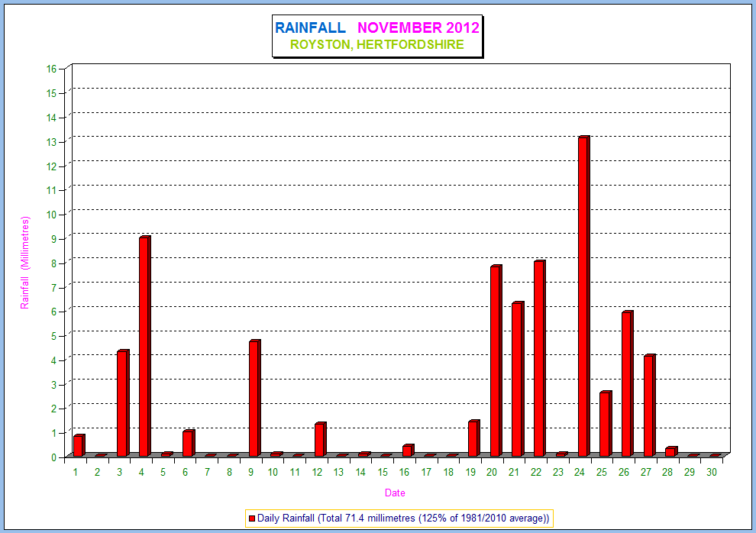
Task: Select the rainfall bar for date 4
Action: tap(144, 346)
